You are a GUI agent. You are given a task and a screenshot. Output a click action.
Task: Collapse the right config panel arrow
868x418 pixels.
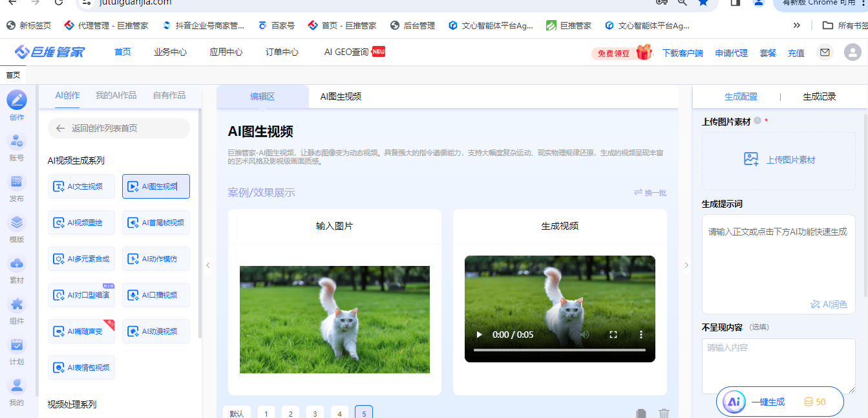(686, 265)
